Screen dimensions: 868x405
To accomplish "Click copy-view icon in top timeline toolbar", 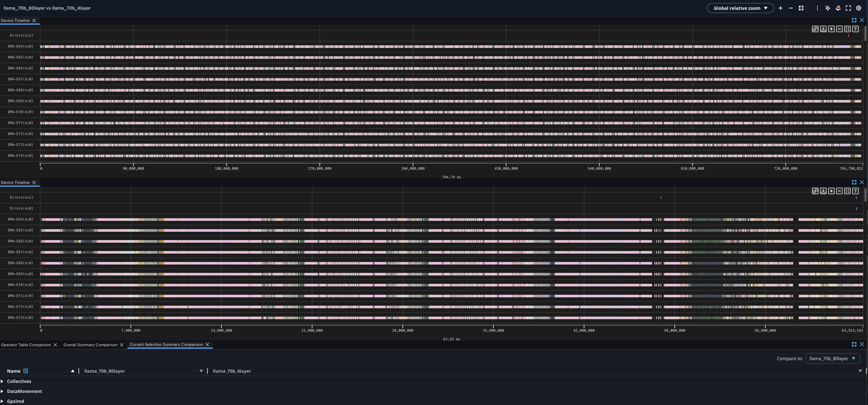I will click(x=815, y=29).
